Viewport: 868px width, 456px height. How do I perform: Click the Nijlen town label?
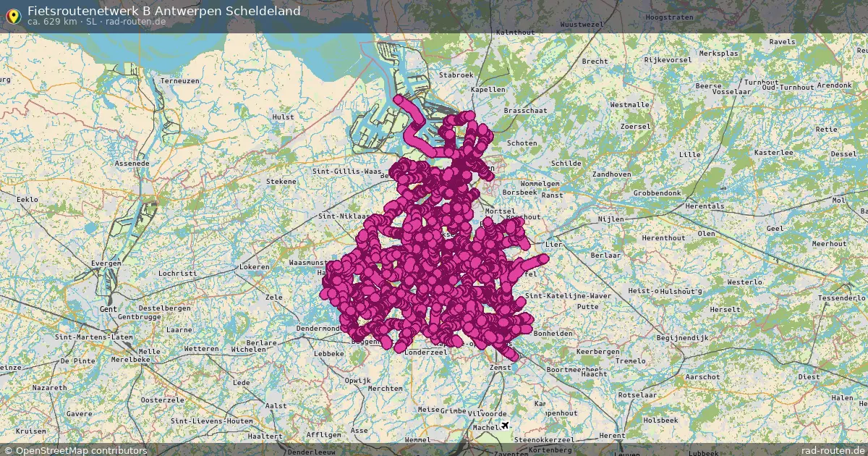click(610, 219)
